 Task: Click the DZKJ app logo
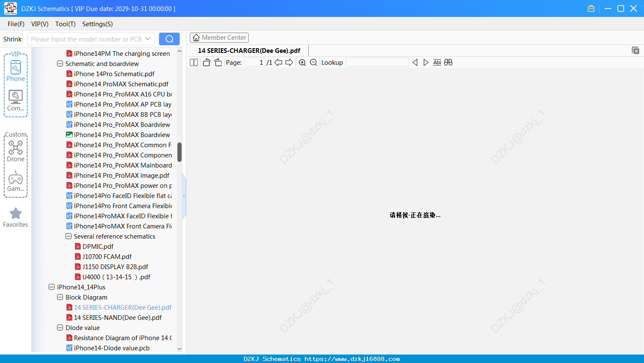[x=10, y=8]
